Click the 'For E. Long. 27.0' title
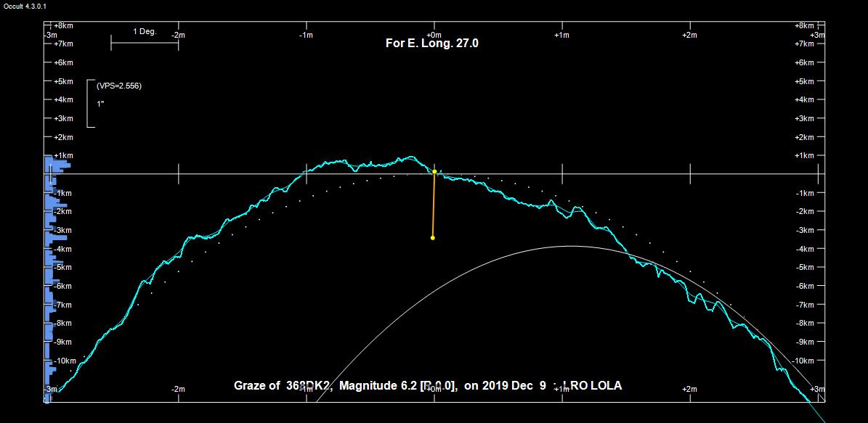The height and width of the screenshot is (423, 868). tap(431, 44)
